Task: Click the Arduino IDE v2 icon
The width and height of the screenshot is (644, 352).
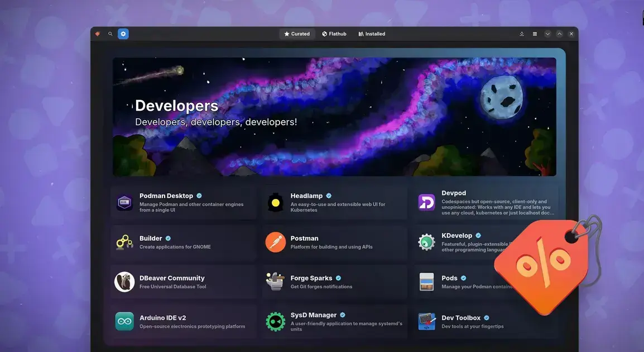Action: pyautogui.click(x=124, y=322)
